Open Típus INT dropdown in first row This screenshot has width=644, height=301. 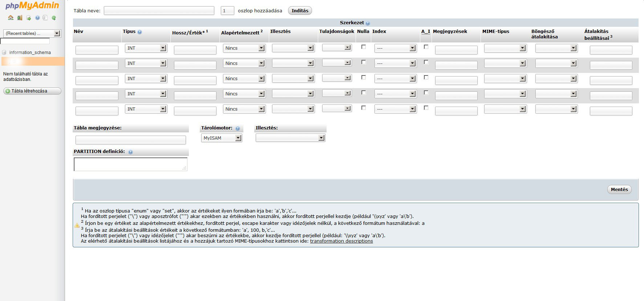(x=146, y=48)
